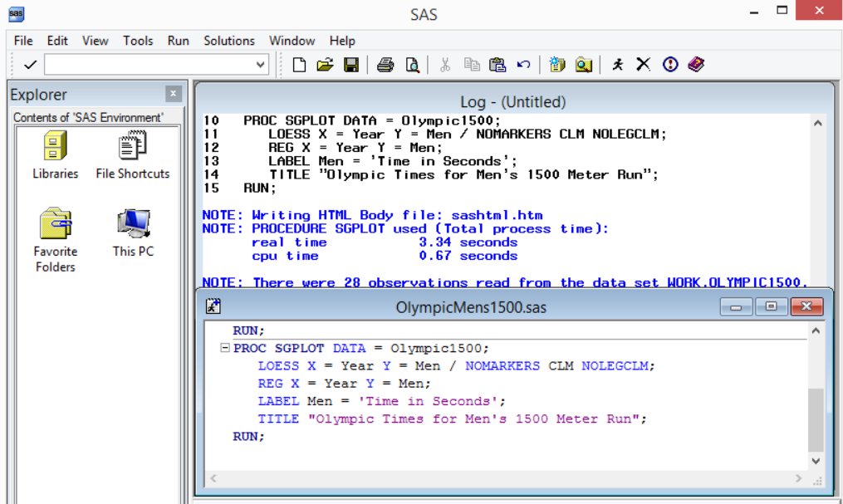The width and height of the screenshot is (843, 504).
Task: Open Libraries in Explorer
Action: click(x=56, y=155)
